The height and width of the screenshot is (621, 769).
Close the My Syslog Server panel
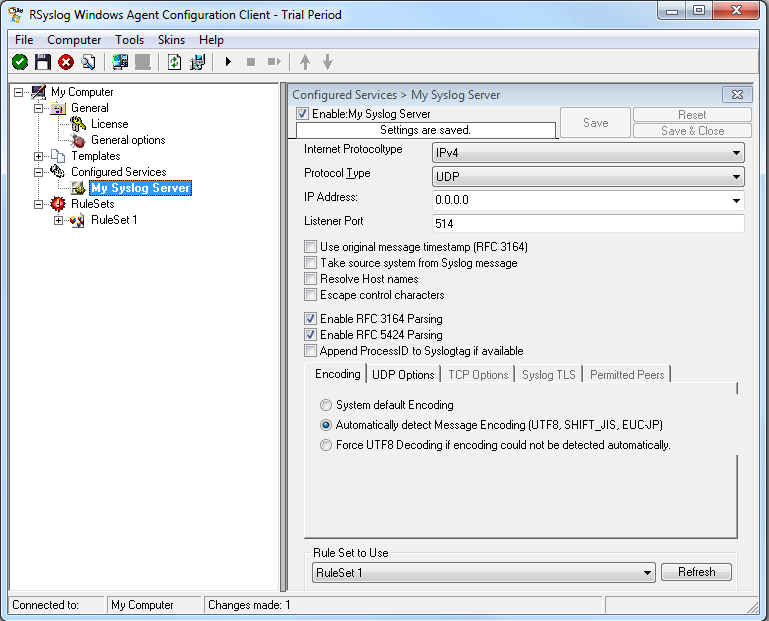click(x=737, y=95)
